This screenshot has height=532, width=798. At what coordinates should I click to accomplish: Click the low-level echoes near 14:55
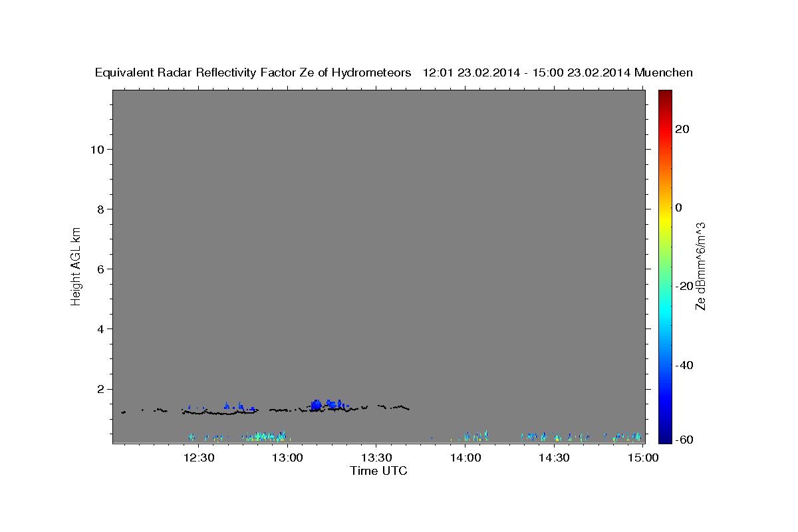(x=627, y=436)
